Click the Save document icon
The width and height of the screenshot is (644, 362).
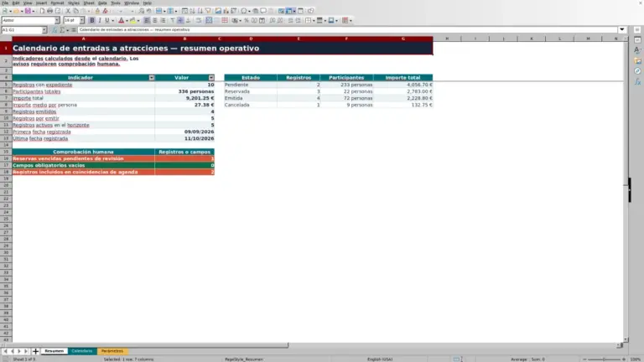pos(28,11)
